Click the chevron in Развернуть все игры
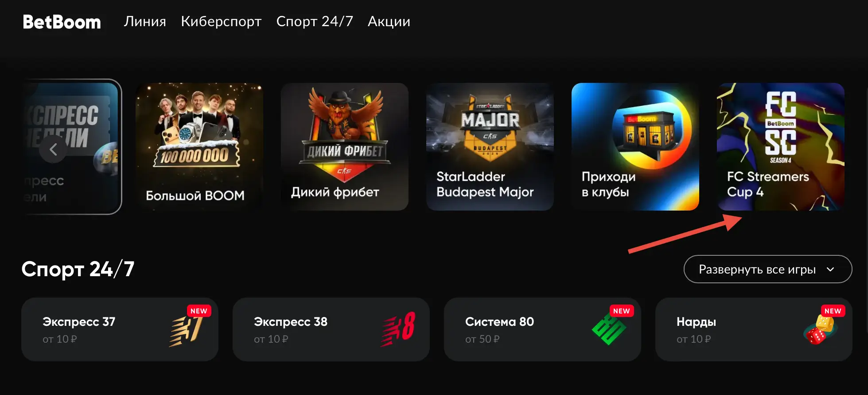This screenshot has width=868, height=395. tap(830, 270)
